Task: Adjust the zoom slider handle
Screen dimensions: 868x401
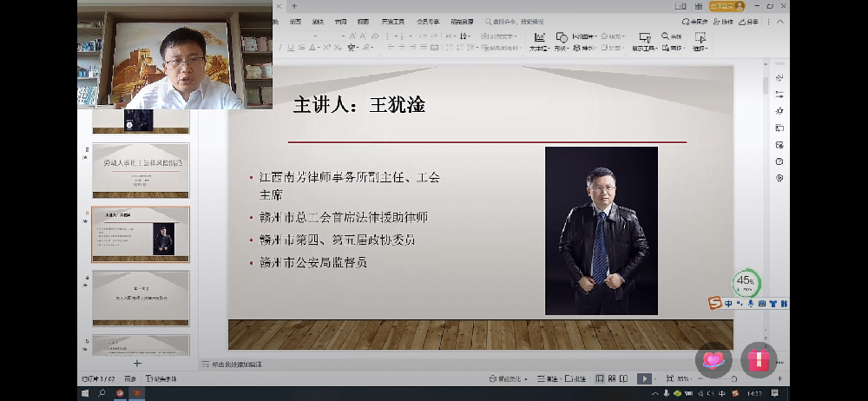Action: pyautogui.click(x=734, y=378)
